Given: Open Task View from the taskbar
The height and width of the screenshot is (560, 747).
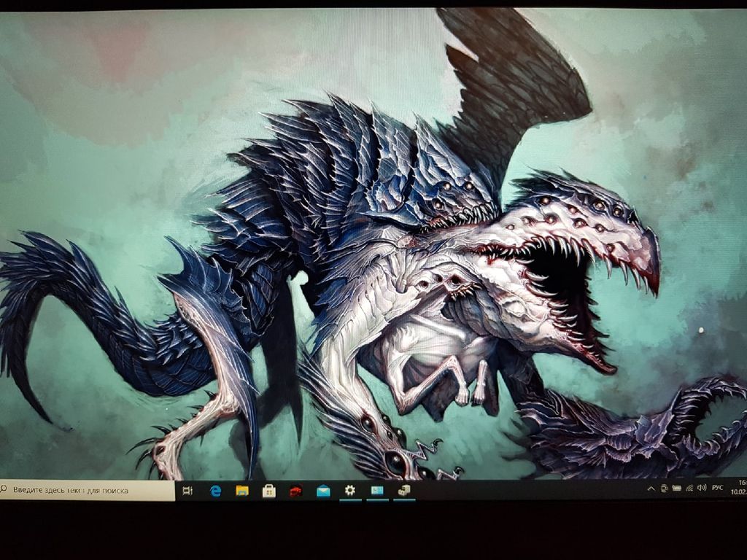Looking at the screenshot, I should coord(187,491).
